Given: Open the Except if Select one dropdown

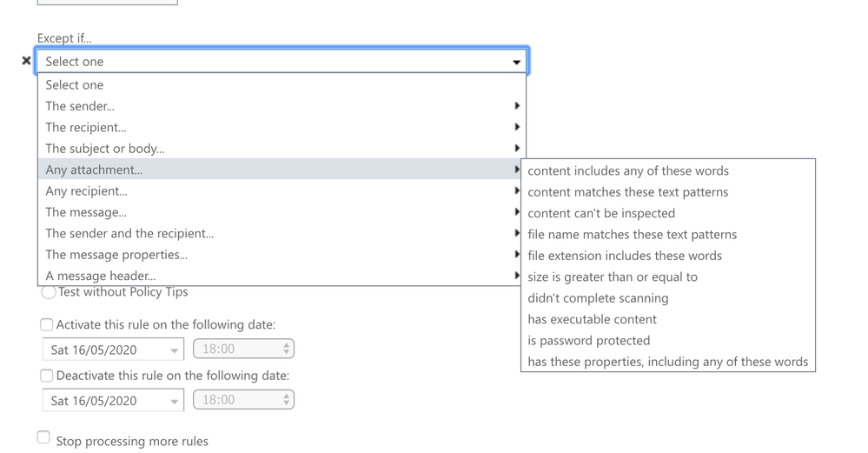Looking at the screenshot, I should tap(282, 62).
